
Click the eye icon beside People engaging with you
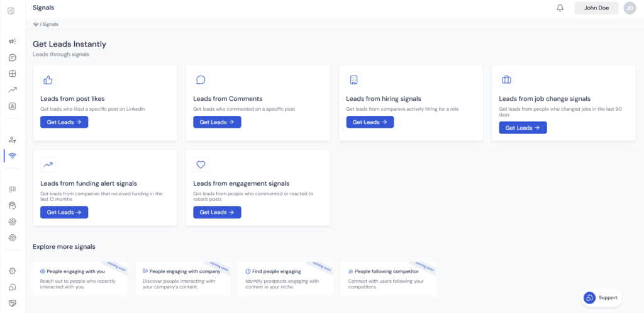click(43, 271)
